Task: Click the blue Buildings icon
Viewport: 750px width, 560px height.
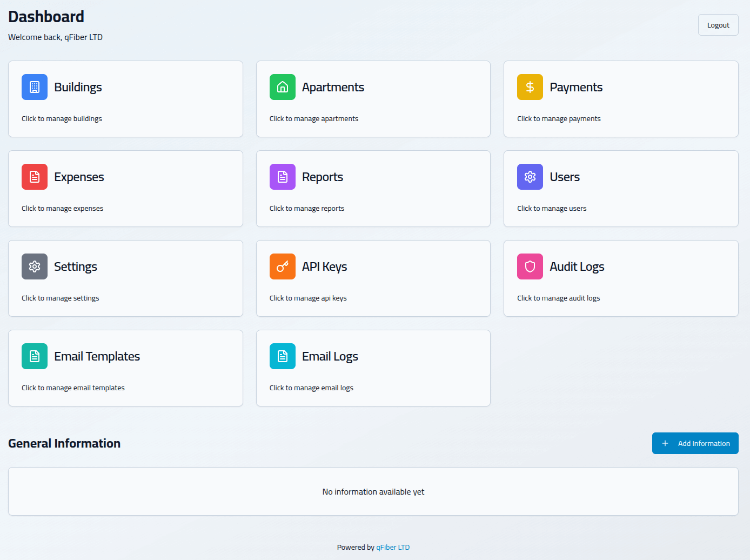Action: tap(35, 87)
